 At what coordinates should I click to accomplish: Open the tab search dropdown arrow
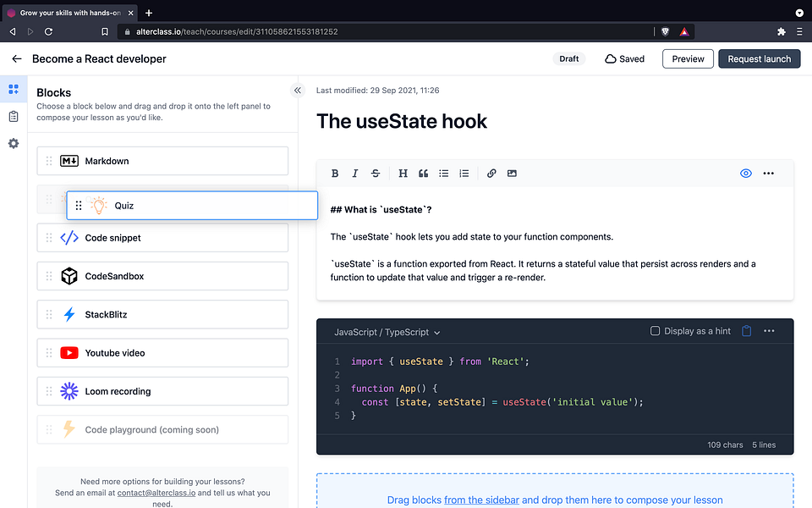[799, 13]
